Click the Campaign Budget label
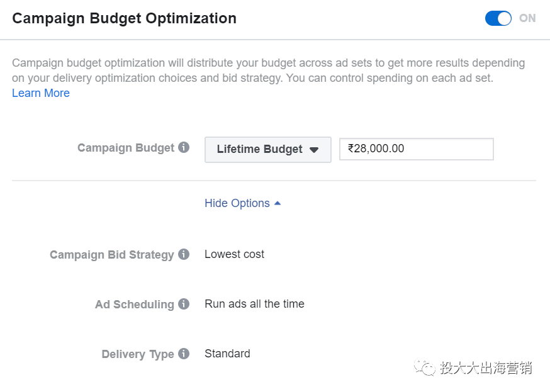Image resolution: width=550 pixels, height=392 pixels. pos(126,148)
